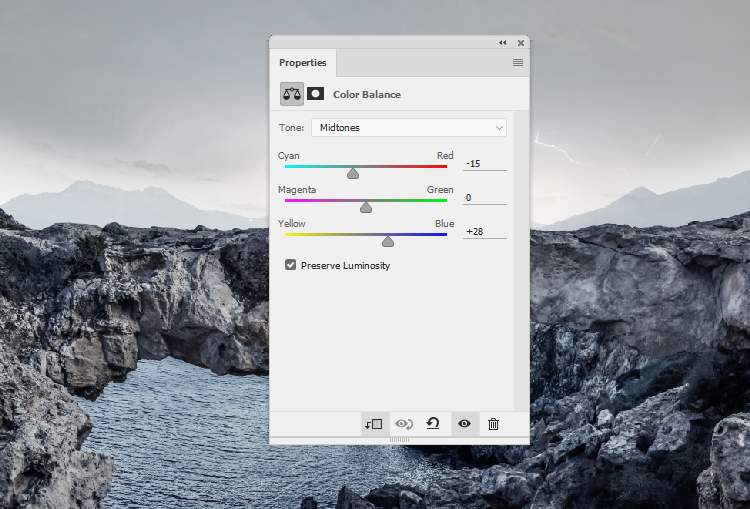The width and height of the screenshot is (750, 509).
Task: Switch to the Properties tab
Action: point(303,62)
